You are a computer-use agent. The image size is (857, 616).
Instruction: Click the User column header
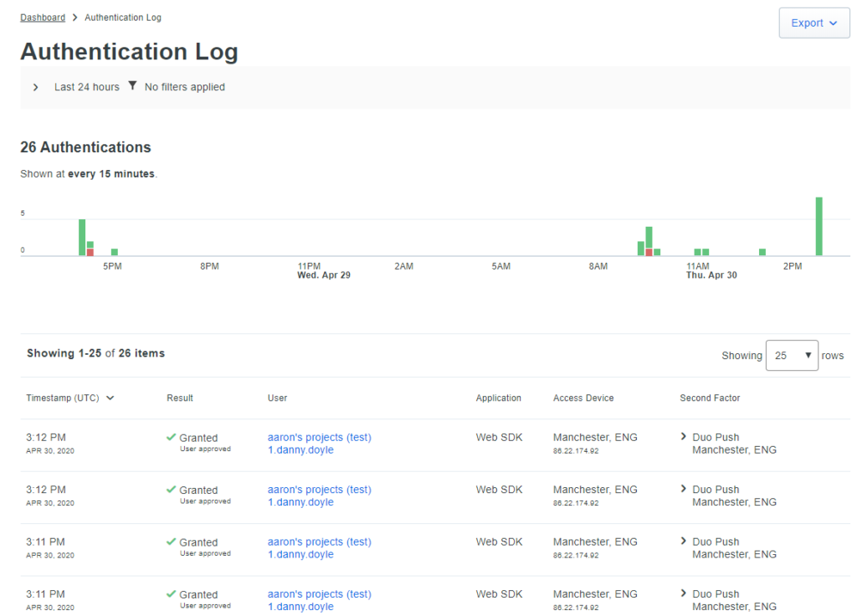tap(277, 398)
